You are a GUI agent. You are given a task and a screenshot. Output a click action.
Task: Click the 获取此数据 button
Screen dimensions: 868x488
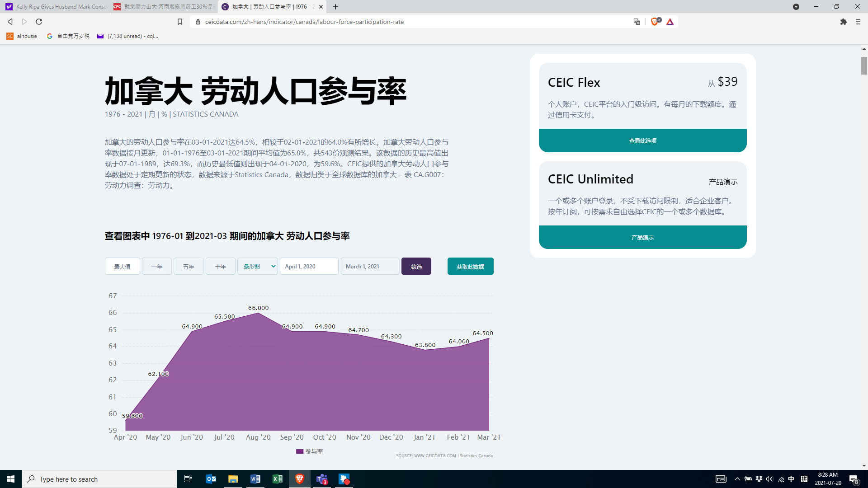pyautogui.click(x=470, y=267)
